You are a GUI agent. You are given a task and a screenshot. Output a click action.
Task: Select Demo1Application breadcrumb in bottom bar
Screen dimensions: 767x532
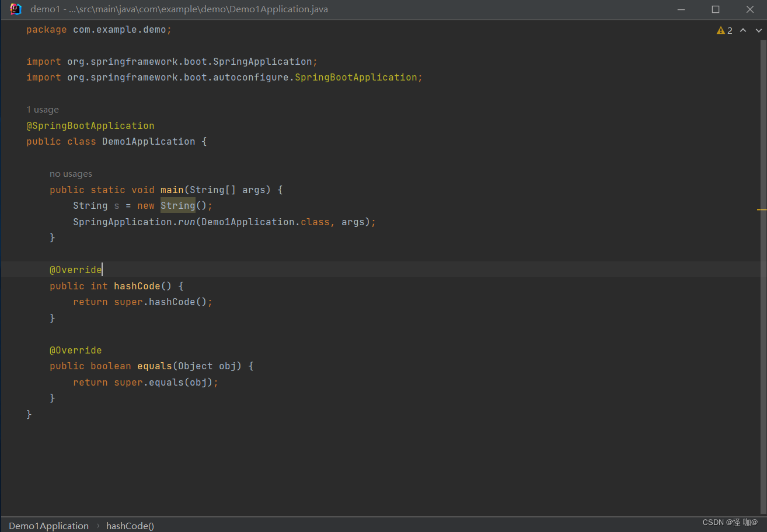point(48,526)
